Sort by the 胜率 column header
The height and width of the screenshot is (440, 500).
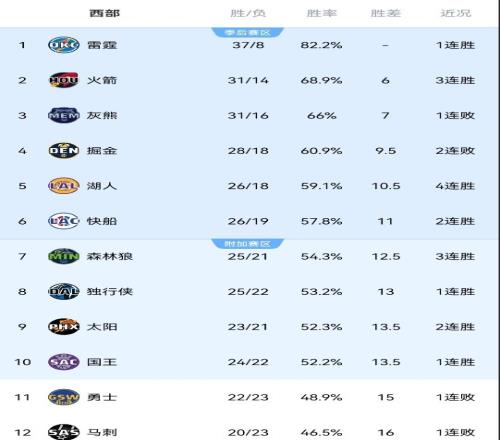click(x=322, y=13)
